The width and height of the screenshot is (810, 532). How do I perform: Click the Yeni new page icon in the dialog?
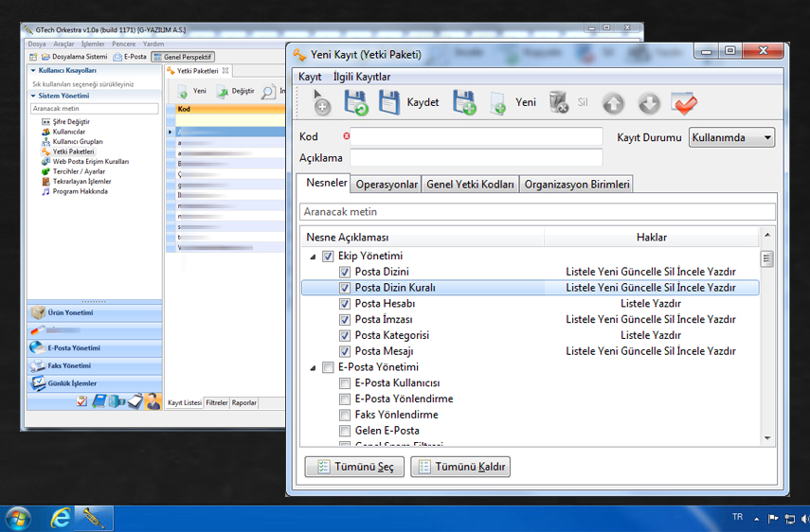tap(498, 102)
